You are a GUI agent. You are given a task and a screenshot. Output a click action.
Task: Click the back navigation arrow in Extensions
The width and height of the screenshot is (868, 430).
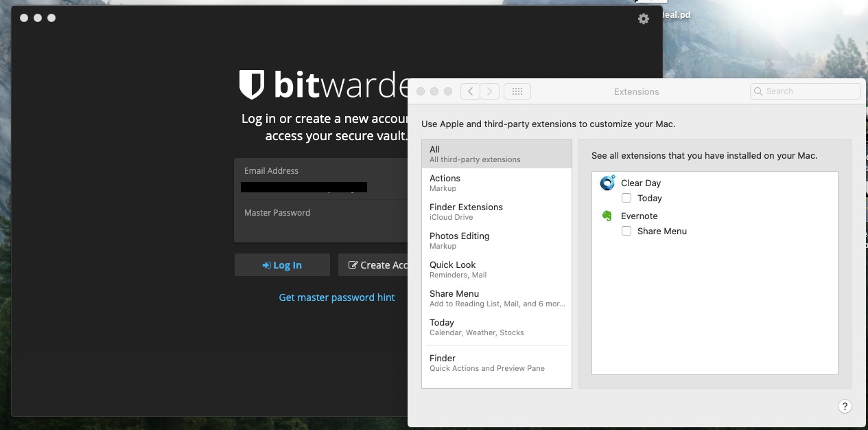[x=470, y=91]
